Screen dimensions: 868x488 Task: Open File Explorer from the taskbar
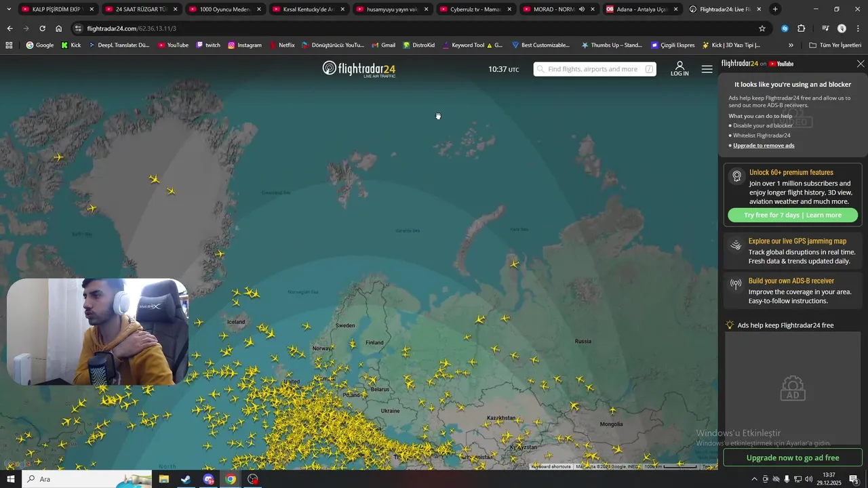coord(164,479)
